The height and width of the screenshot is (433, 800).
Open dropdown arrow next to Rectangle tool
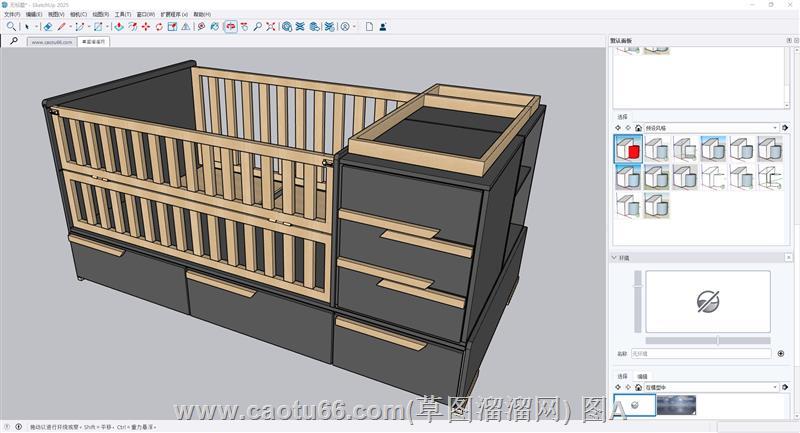107,27
